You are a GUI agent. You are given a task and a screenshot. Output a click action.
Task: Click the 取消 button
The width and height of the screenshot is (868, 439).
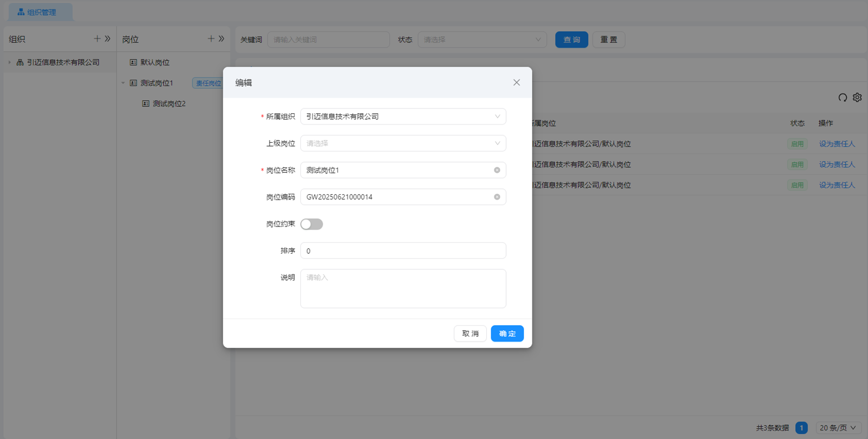coord(470,334)
